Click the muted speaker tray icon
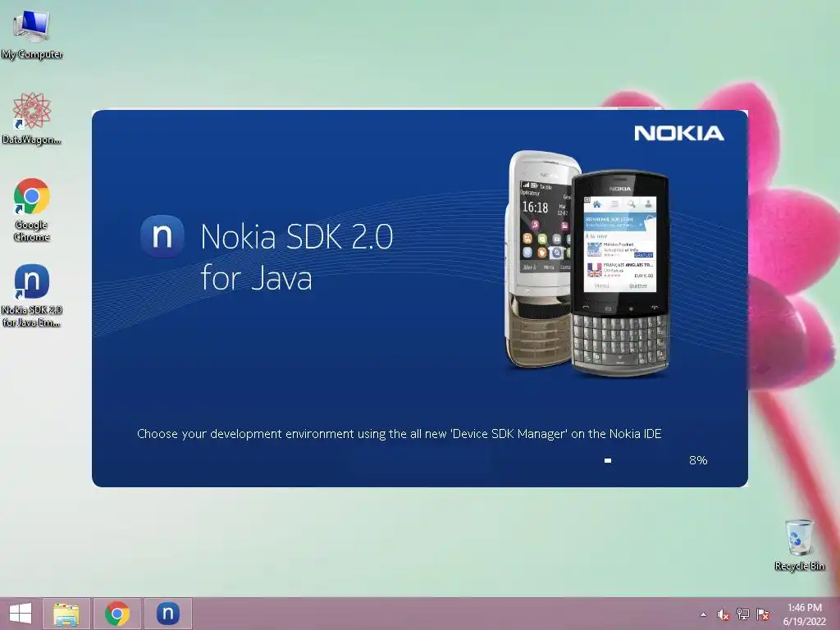 (x=724, y=614)
